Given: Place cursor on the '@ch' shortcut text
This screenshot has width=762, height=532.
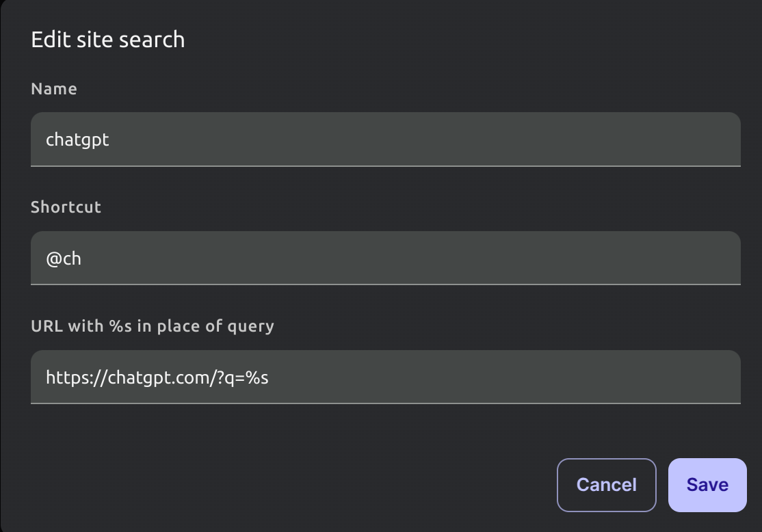Looking at the screenshot, I should [x=64, y=259].
